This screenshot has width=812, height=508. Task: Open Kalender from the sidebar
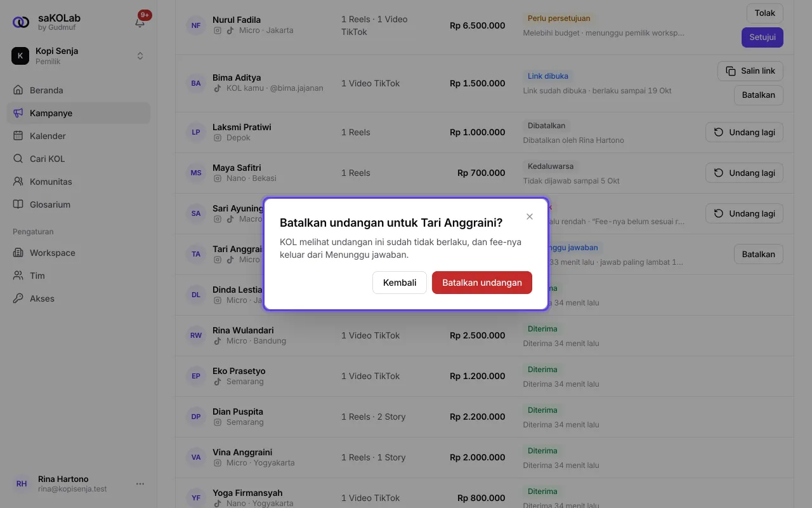point(78,136)
